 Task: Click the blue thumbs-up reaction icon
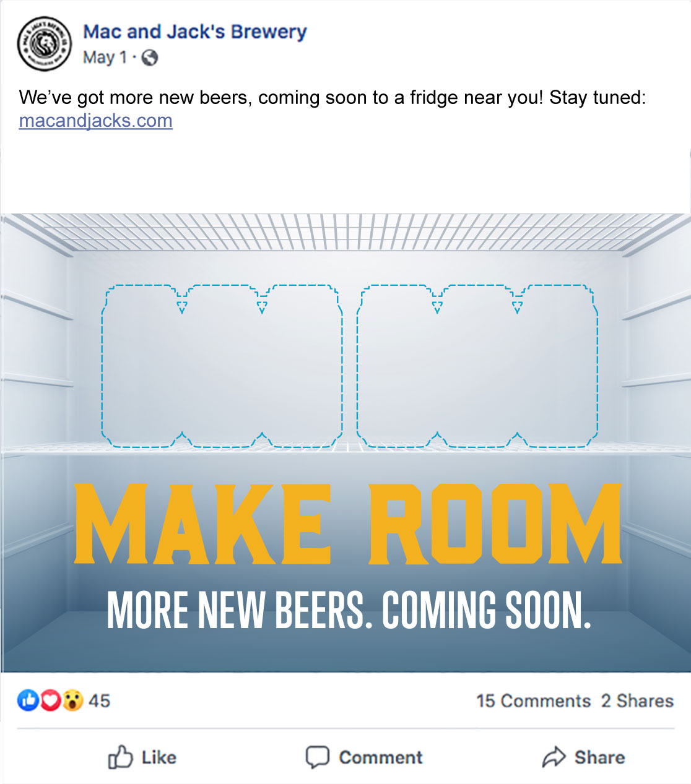[x=28, y=700]
